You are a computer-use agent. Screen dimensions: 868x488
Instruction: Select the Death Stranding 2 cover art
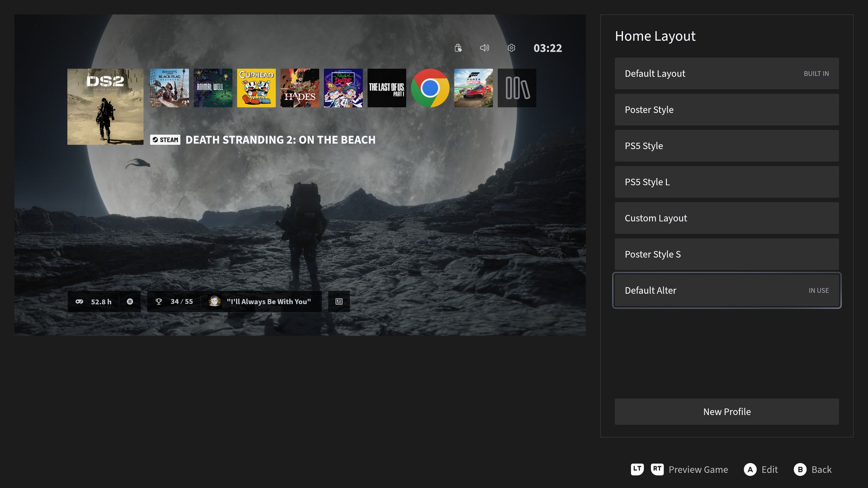[x=105, y=107]
